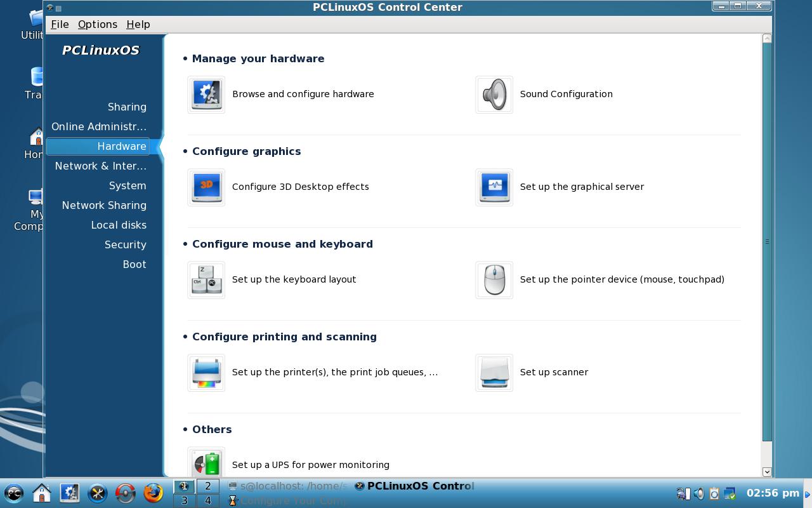Open the Local disks section
The image size is (812, 508).
click(x=119, y=225)
